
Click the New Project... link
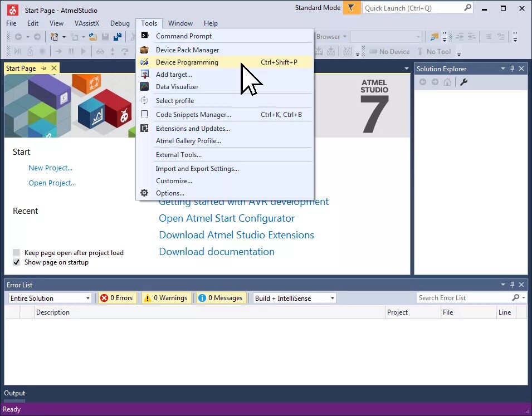(50, 168)
